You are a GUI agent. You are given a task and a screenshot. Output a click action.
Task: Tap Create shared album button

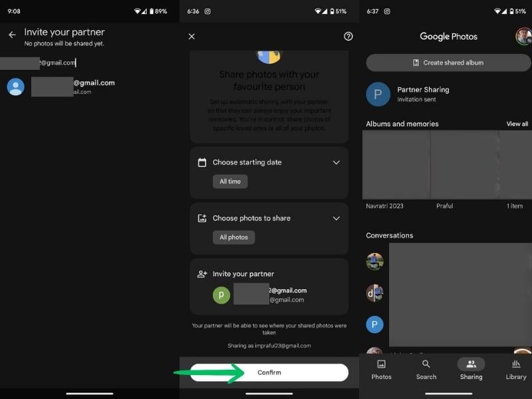pos(448,63)
